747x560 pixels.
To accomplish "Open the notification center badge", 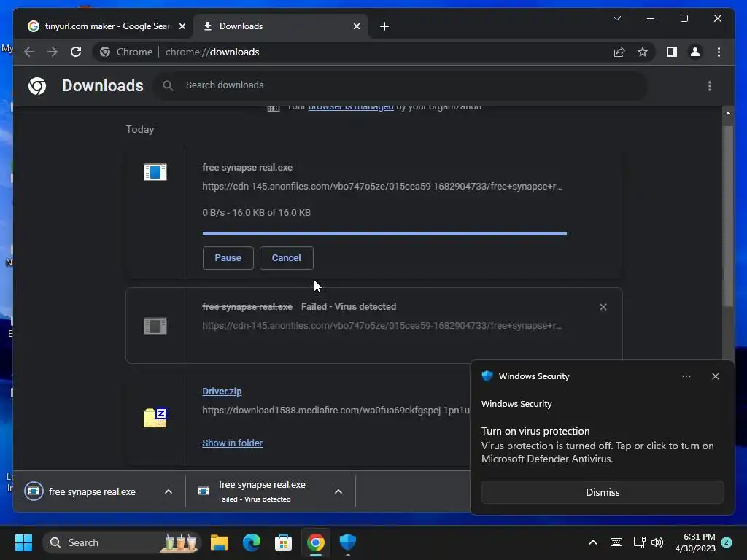I will tap(727, 542).
